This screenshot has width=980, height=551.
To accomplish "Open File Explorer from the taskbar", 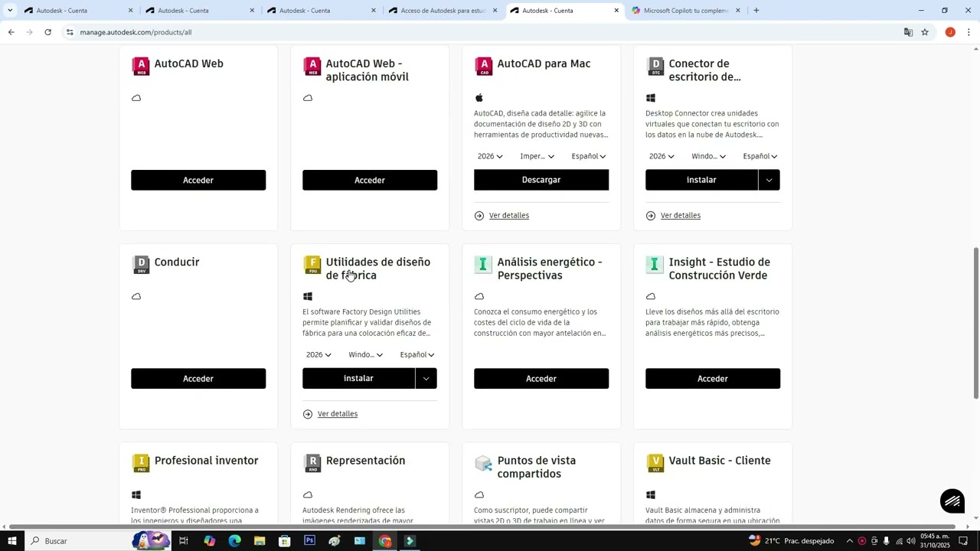I will [x=260, y=541].
